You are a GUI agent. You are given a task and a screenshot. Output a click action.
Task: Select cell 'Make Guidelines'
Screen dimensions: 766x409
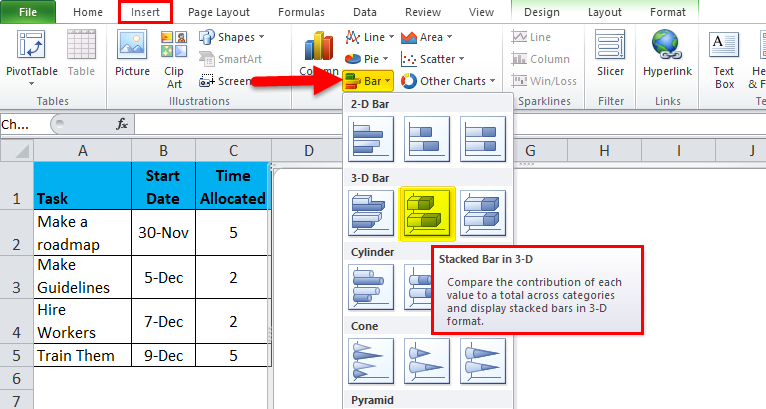point(83,277)
